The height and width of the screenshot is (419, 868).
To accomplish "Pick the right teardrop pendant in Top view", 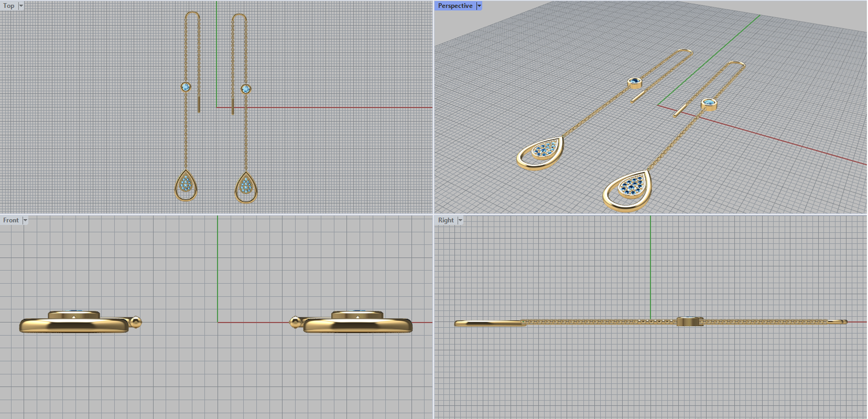I will 246,187.
